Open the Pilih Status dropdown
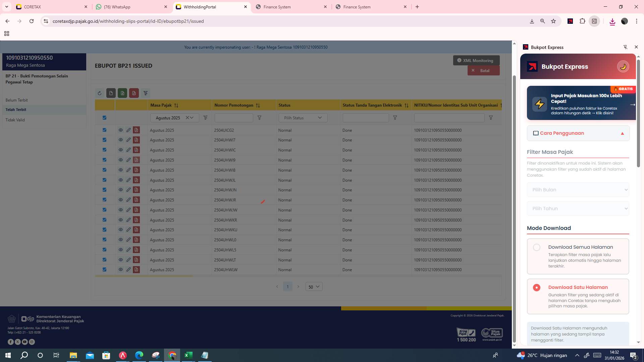The image size is (644, 362). pos(303,118)
